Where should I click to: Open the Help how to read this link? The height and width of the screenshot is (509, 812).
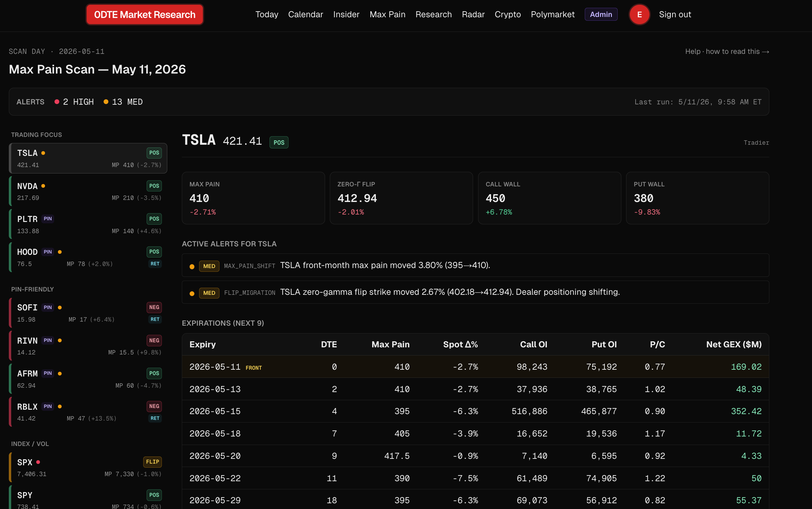pos(727,52)
